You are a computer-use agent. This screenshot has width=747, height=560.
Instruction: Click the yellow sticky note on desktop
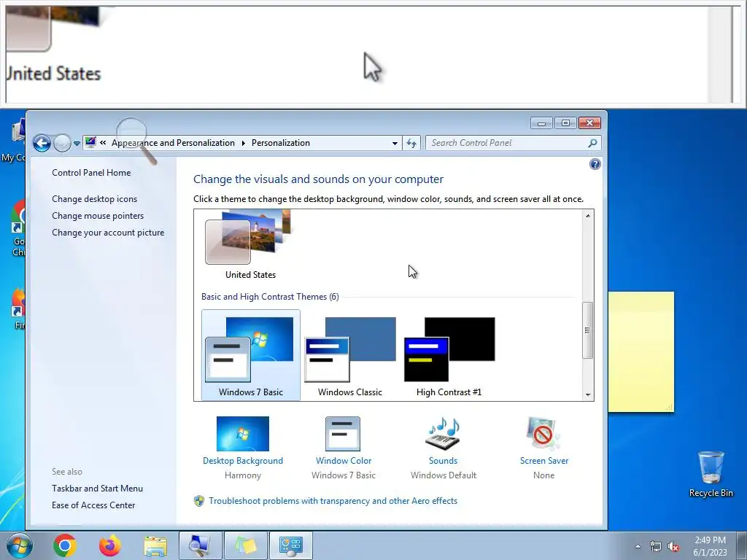640,351
